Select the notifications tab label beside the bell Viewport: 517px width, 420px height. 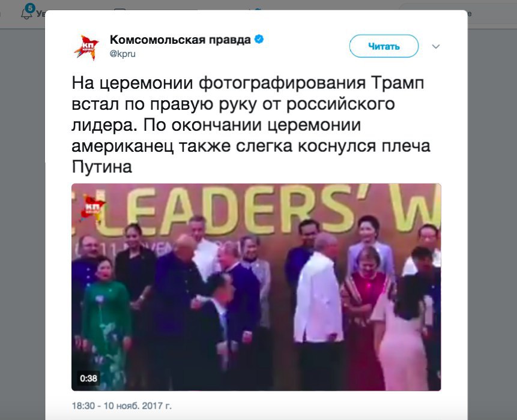(x=41, y=14)
